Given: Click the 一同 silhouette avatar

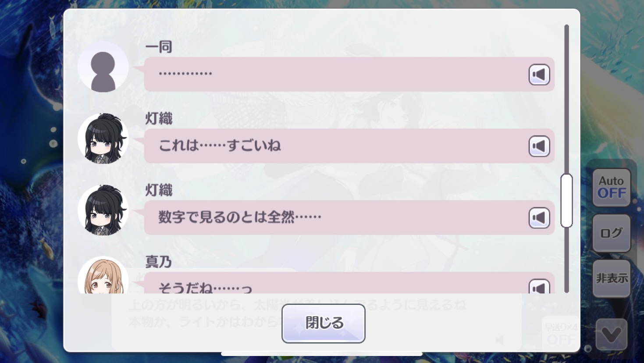Looking at the screenshot, I should pos(103,67).
